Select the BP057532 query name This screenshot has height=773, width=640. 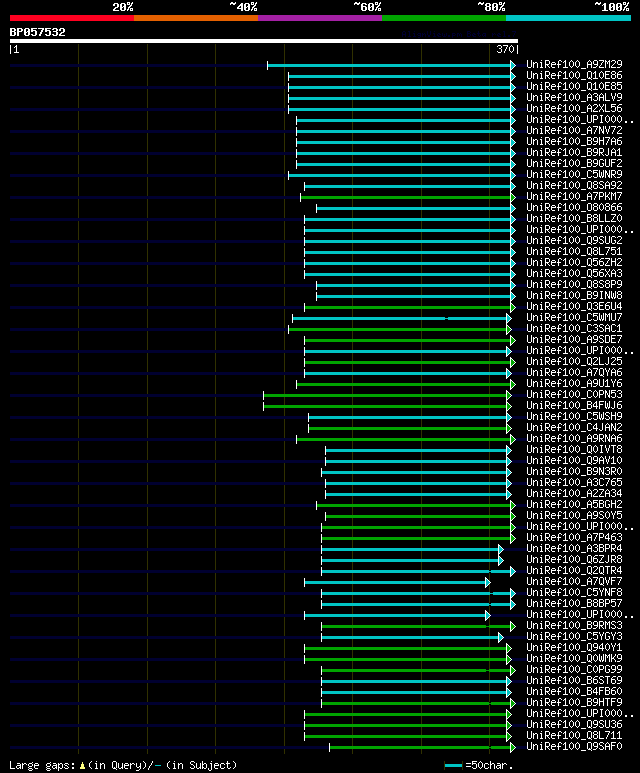pyautogui.click(x=37, y=33)
